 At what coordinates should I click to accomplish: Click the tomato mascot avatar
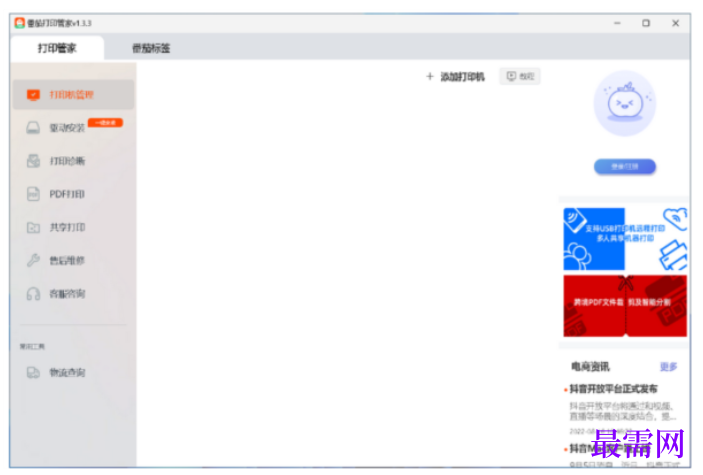click(x=625, y=103)
